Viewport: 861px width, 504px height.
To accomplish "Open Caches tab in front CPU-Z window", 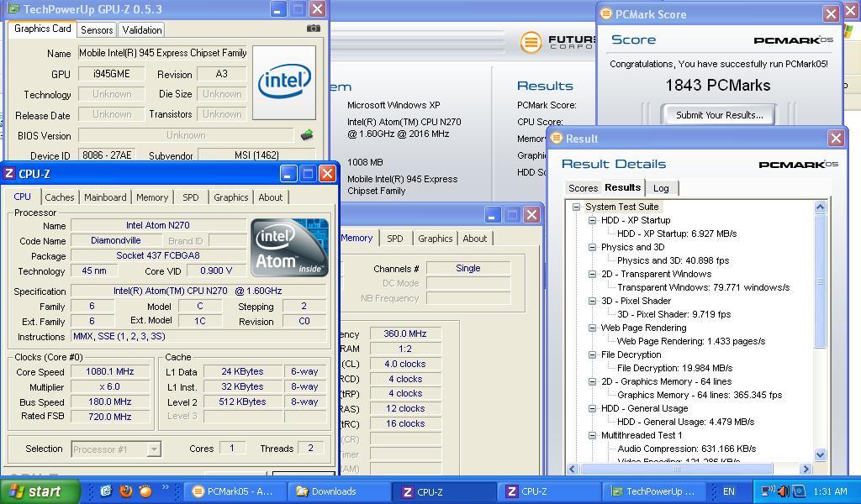I will coord(60,197).
